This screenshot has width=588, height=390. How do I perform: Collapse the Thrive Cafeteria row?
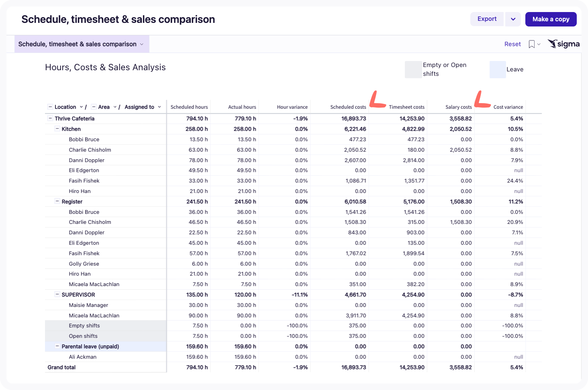click(50, 118)
